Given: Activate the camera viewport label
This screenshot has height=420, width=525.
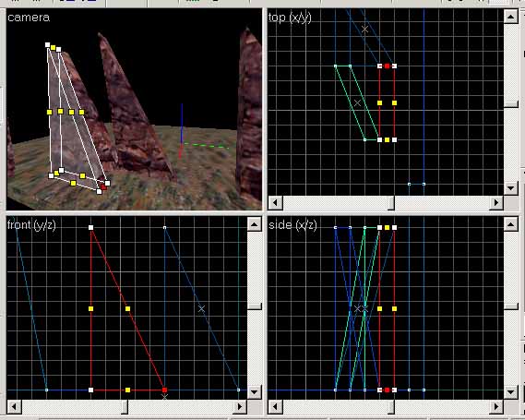Looking at the screenshot, I should (x=29, y=18).
